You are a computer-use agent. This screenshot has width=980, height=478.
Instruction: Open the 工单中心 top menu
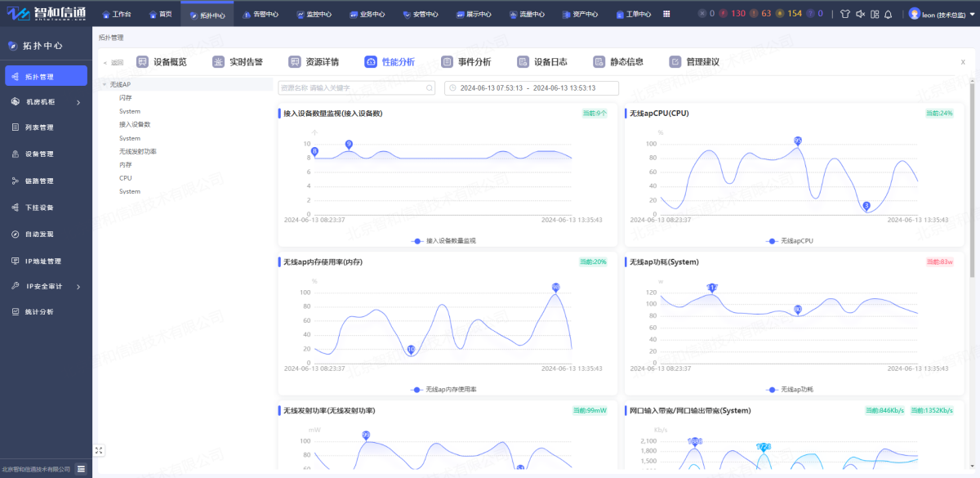[x=633, y=14]
